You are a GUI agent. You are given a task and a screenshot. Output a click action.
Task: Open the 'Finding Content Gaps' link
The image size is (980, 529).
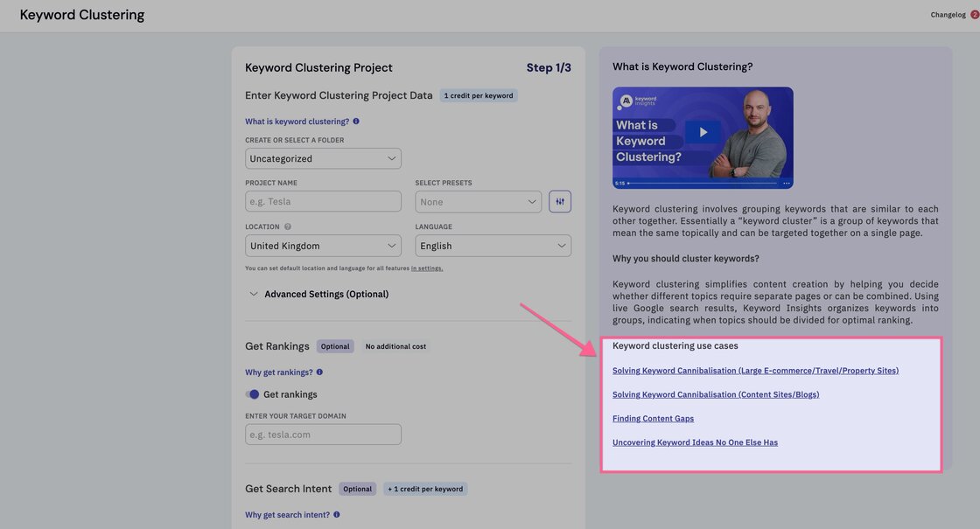pyautogui.click(x=653, y=419)
